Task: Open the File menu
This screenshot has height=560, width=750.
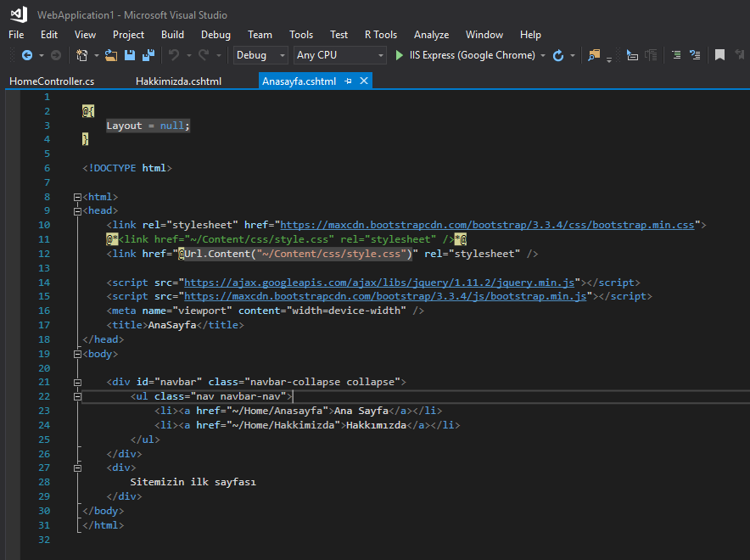Action: (16, 35)
